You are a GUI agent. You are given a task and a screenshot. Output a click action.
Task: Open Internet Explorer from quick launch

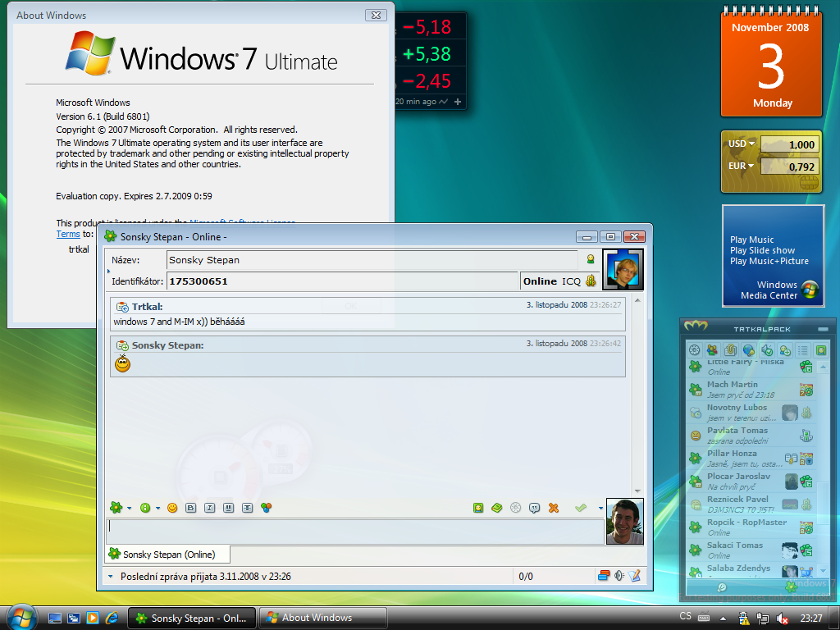tap(112, 618)
